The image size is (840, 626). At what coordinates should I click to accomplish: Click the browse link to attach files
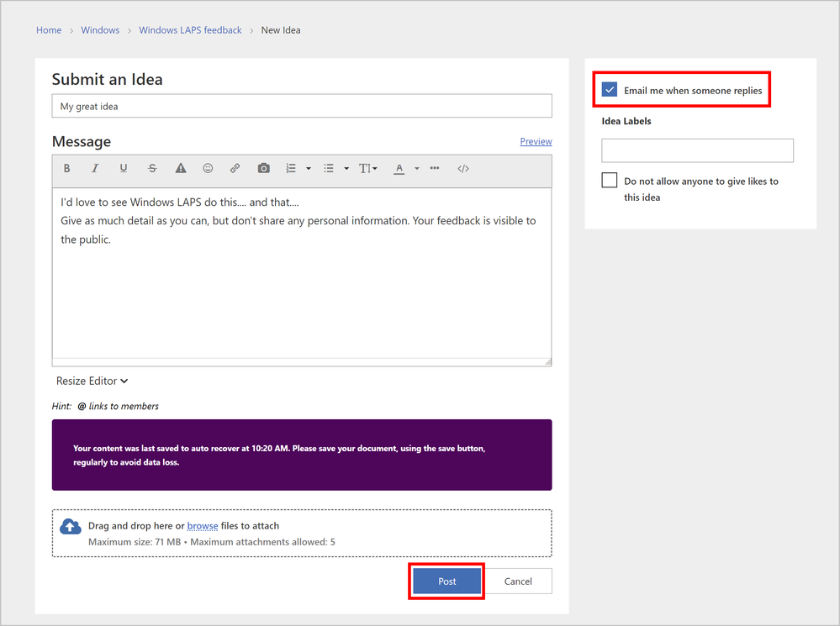point(203,526)
